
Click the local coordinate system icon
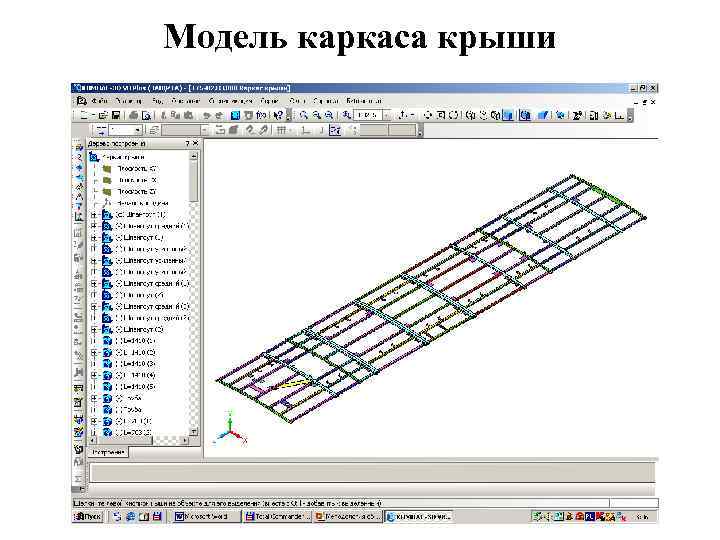[305, 130]
